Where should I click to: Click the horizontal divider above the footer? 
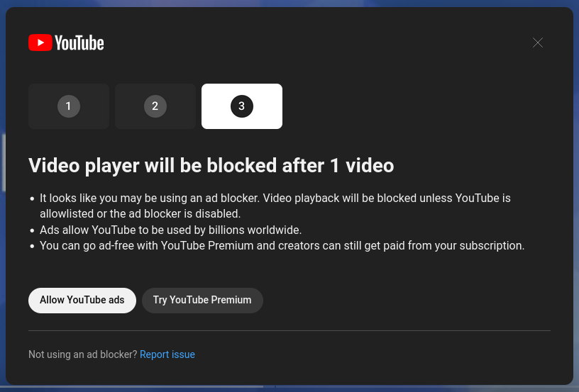click(x=289, y=330)
